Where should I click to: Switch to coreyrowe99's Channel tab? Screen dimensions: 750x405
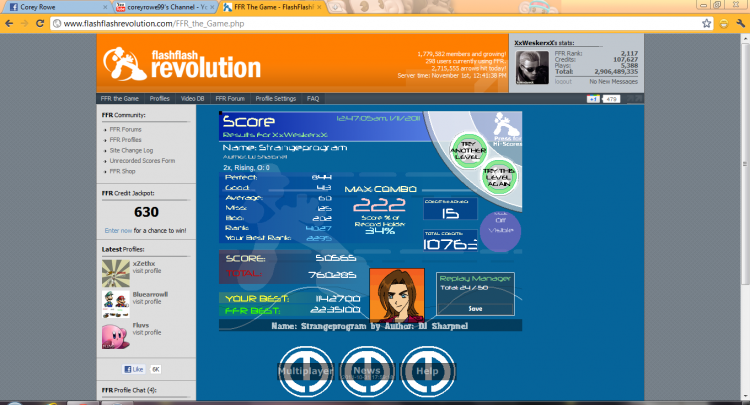(163, 7)
